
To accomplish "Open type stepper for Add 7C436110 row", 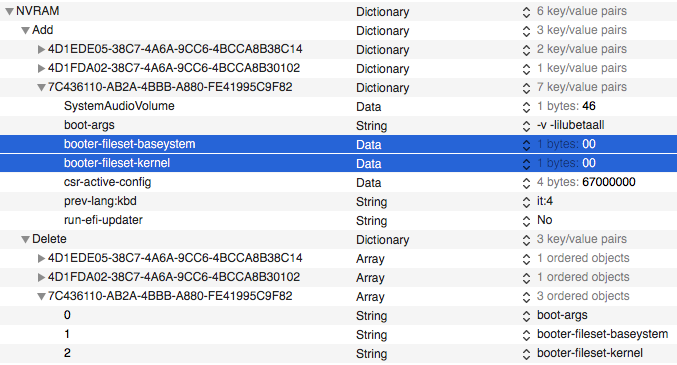I will tap(526, 88).
